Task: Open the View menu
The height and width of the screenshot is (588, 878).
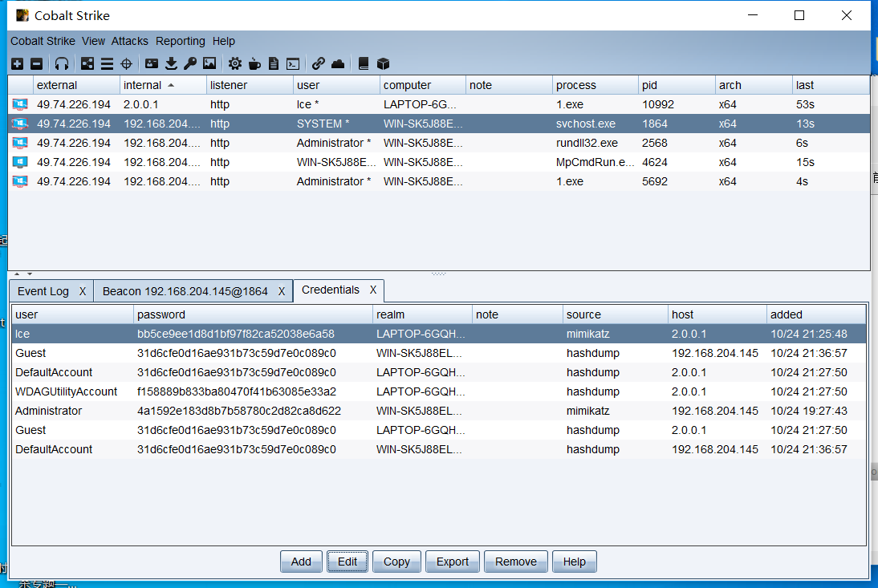Action: pyautogui.click(x=93, y=42)
